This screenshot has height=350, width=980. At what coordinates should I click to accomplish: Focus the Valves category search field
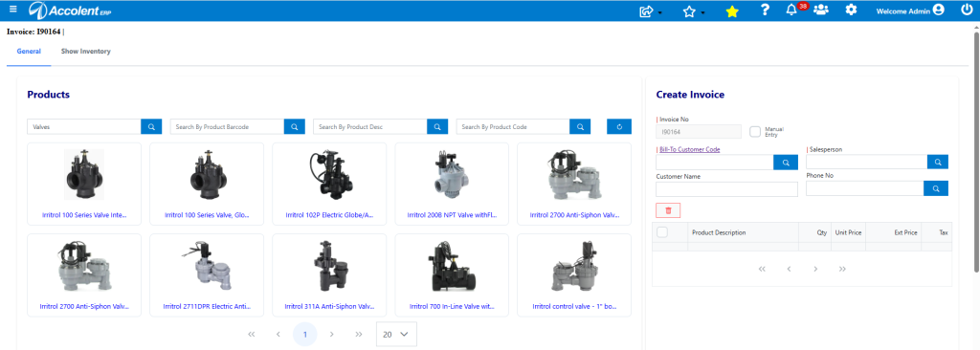pos(84,127)
